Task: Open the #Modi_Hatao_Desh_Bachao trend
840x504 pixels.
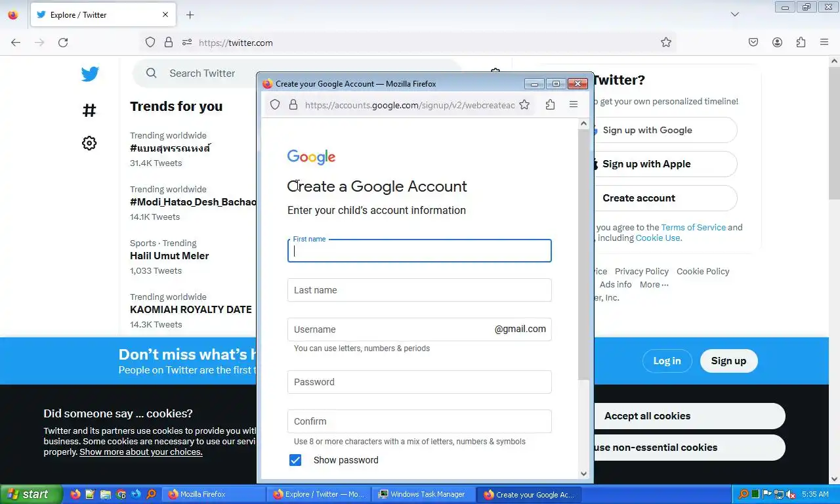Action: pyautogui.click(x=193, y=202)
